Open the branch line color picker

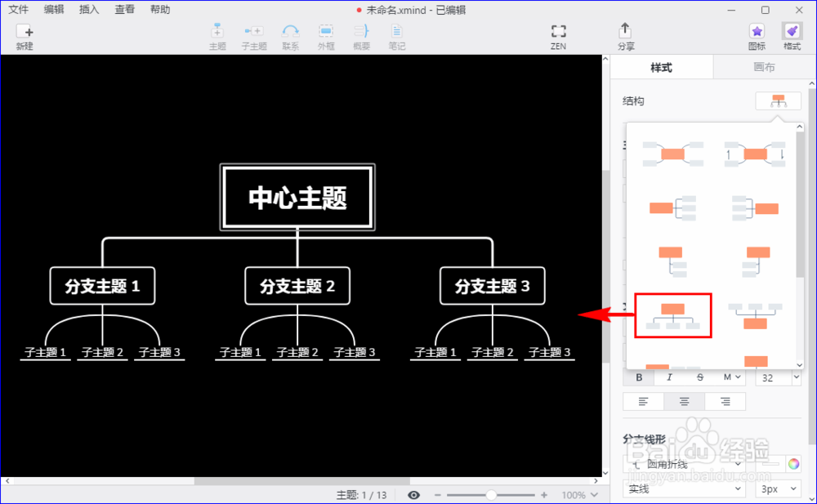tap(793, 464)
